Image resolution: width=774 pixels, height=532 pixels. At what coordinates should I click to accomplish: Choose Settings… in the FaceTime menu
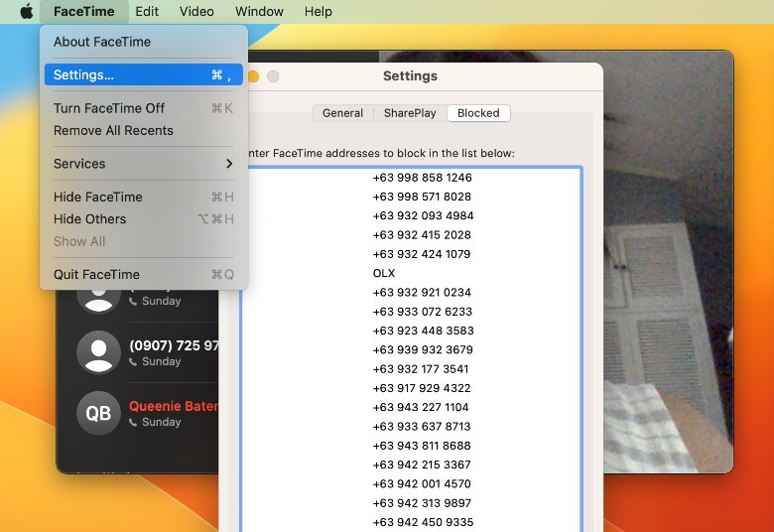click(x=83, y=75)
